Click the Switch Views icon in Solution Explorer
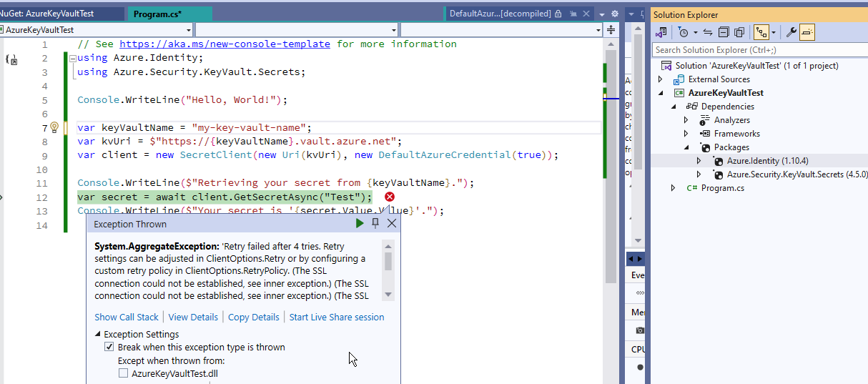The image size is (868, 384). click(x=662, y=32)
